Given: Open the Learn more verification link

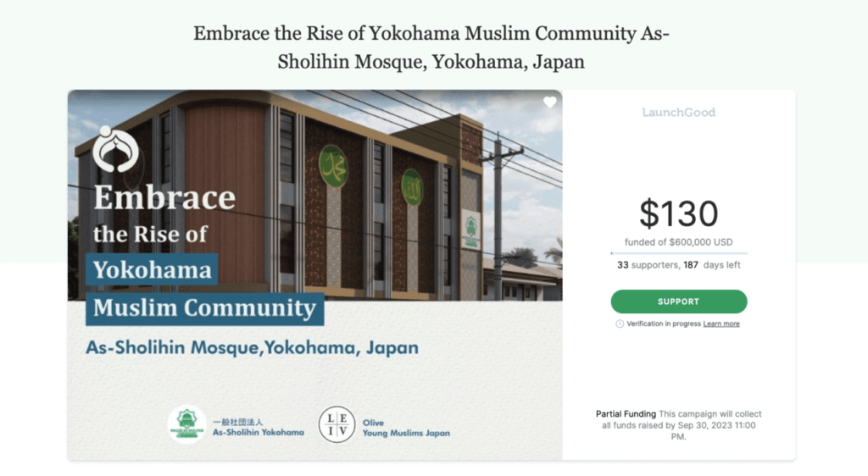Looking at the screenshot, I should pos(721,324).
